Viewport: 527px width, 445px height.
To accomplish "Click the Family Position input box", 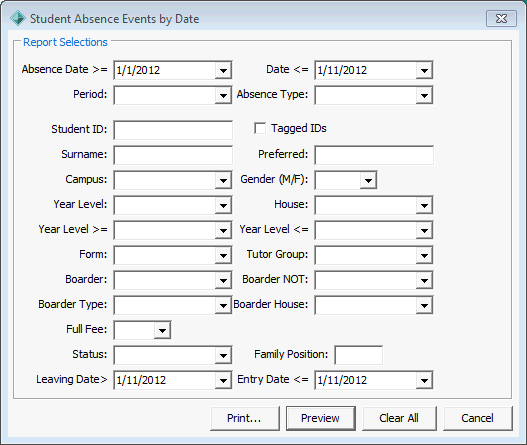I will click(359, 355).
